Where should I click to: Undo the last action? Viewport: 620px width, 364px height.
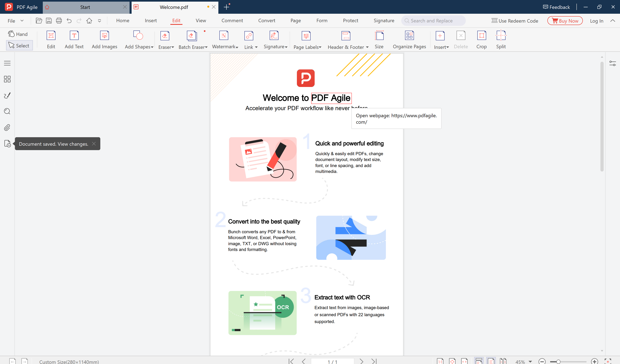[69, 21]
